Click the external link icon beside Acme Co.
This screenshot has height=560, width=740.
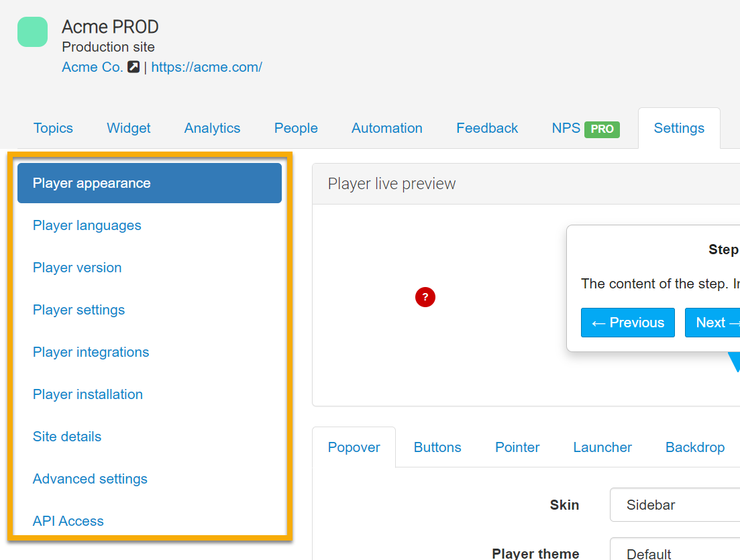(x=134, y=67)
